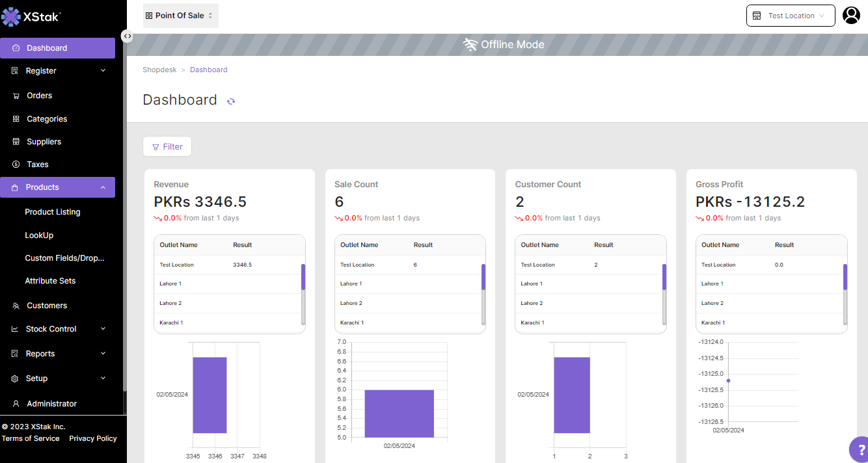Click the Orders cart icon in sidebar

click(16, 96)
